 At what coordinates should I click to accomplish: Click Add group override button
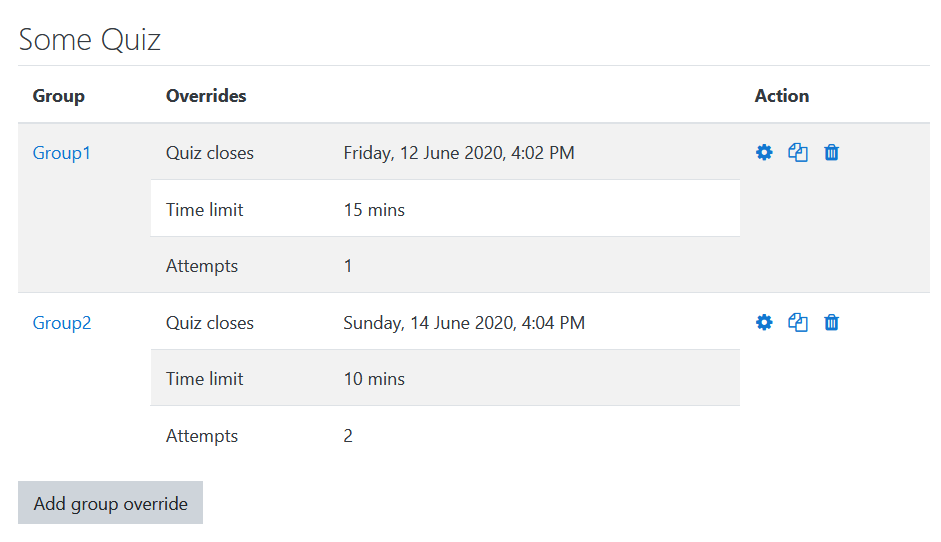coord(110,503)
